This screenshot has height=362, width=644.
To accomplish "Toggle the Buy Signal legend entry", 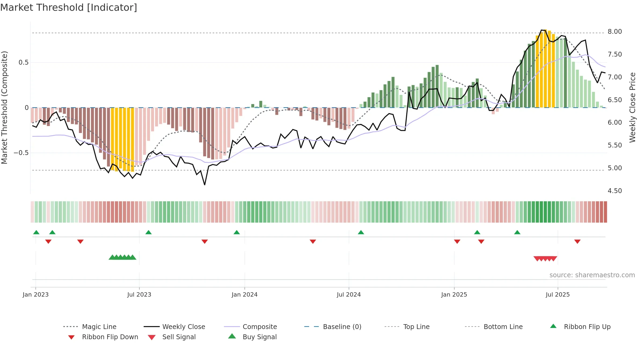I will point(252,337).
